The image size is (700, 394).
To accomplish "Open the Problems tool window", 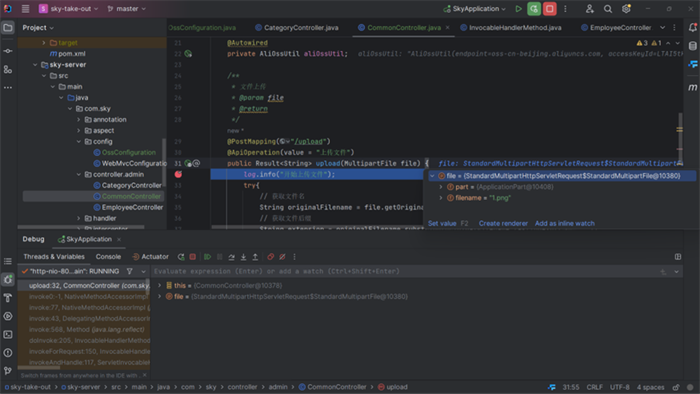I will pyautogui.click(x=8, y=353).
